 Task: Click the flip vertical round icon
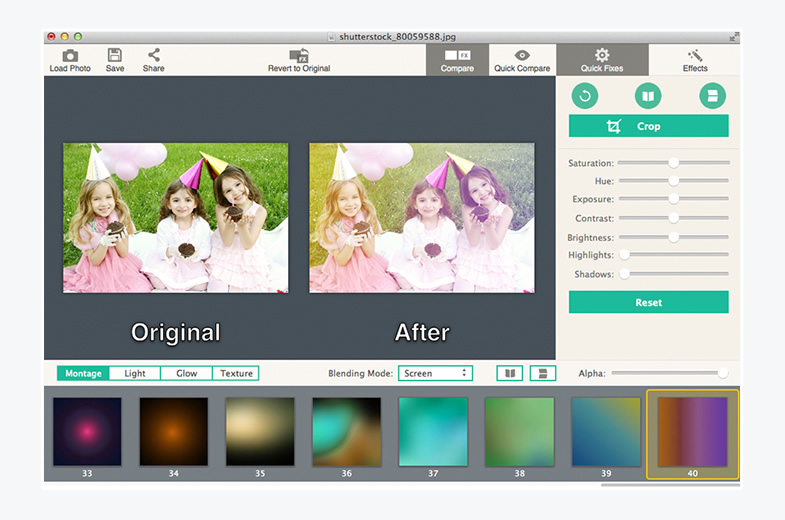pos(712,96)
